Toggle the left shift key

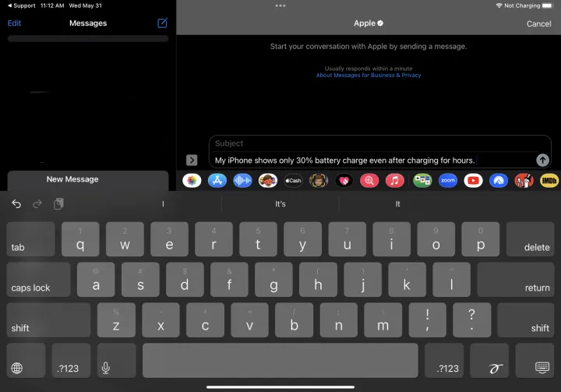48,320
